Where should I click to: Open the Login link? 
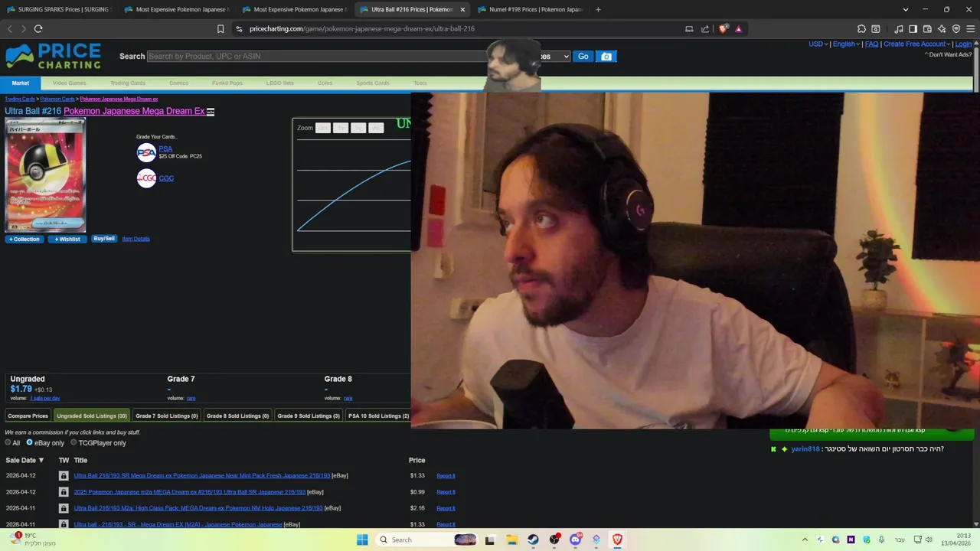tap(963, 44)
